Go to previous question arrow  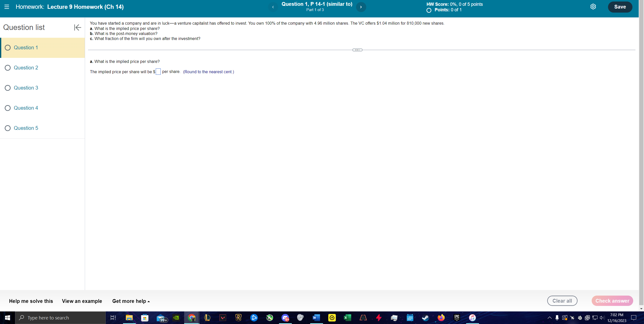pos(273,7)
